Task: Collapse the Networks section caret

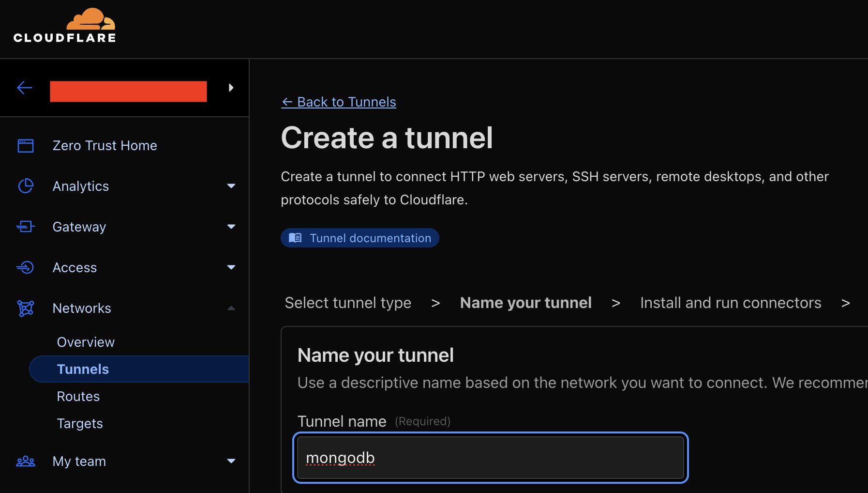Action: point(231,308)
